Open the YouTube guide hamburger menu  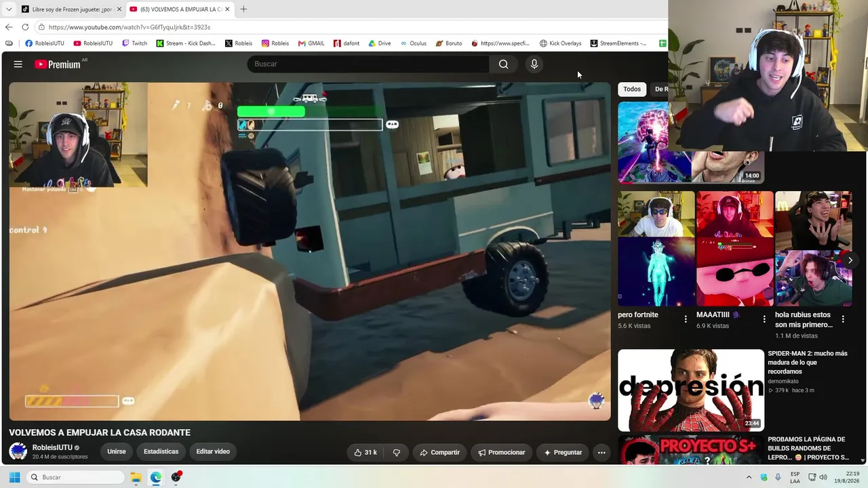pos(18,64)
